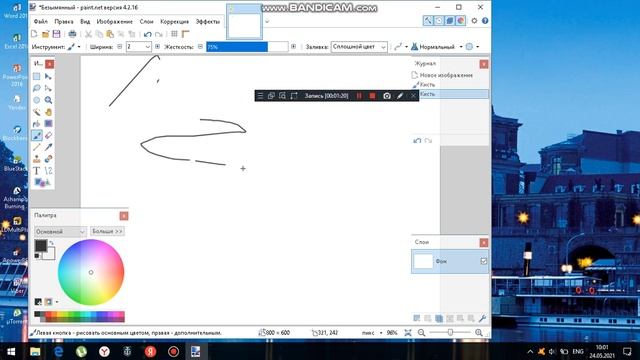Click the New image toolbar icon
The height and width of the screenshot is (360, 640).
(34, 34)
